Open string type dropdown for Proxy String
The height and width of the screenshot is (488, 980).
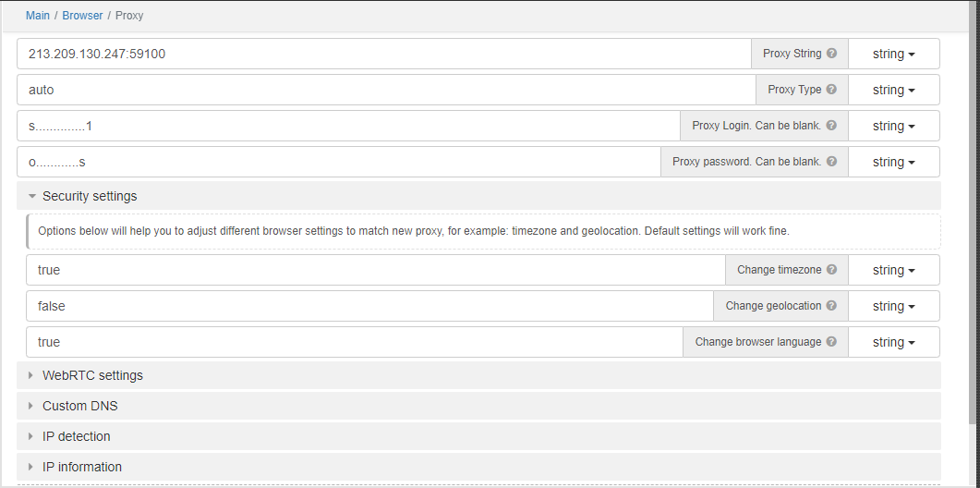point(893,54)
